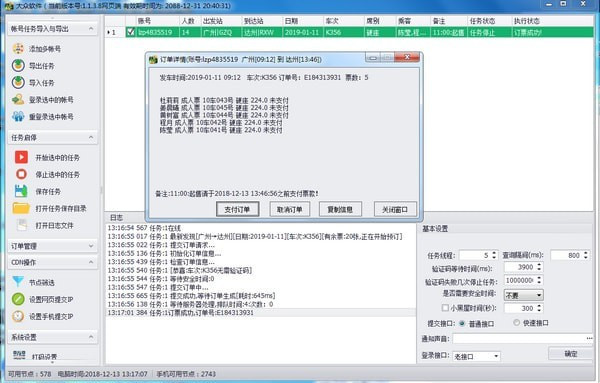Click the 到达站 column header
The height and width of the screenshot is (383, 600).
click(262, 21)
